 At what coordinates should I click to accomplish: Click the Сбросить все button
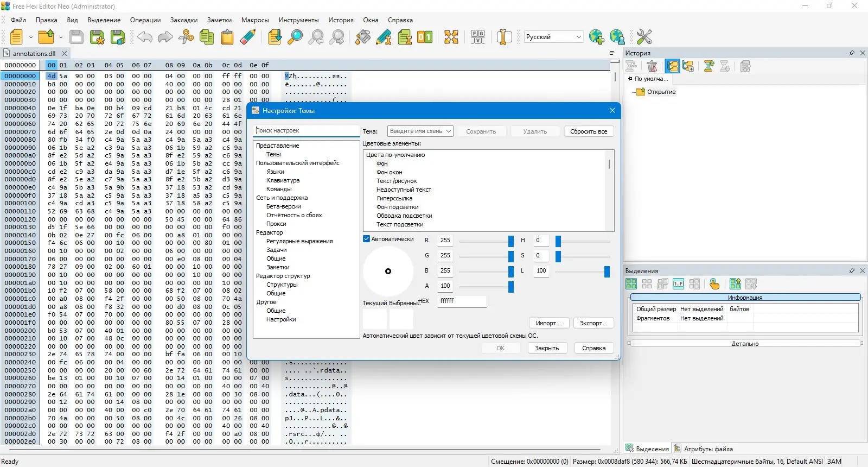point(589,131)
